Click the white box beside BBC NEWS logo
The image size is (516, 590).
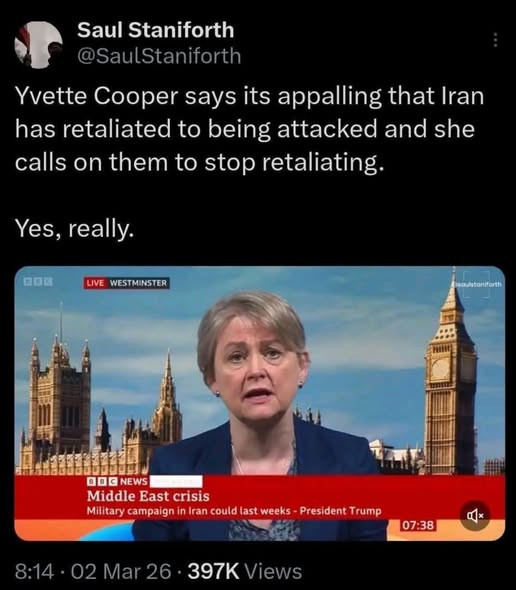[176, 481]
